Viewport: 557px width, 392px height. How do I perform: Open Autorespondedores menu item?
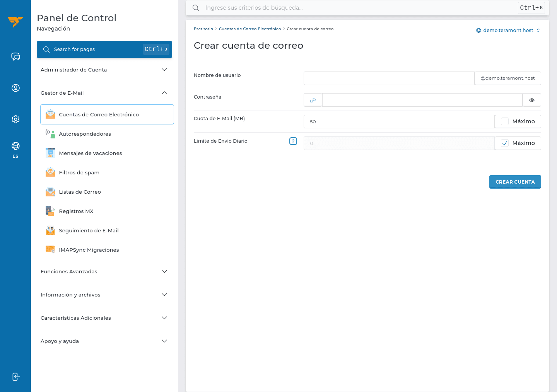[107, 134]
